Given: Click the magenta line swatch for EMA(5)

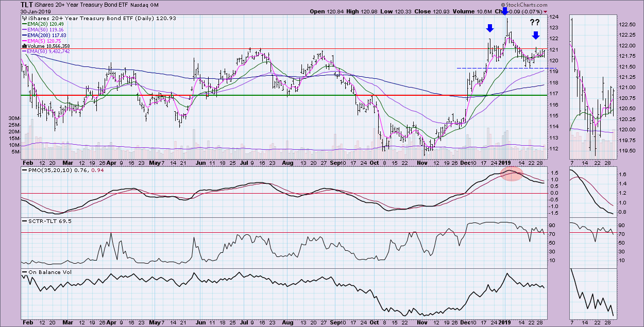Looking at the screenshot, I should [24, 41].
